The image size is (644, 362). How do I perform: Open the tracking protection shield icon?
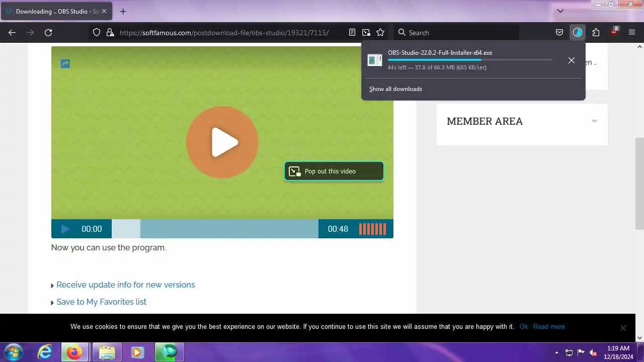(97, 32)
